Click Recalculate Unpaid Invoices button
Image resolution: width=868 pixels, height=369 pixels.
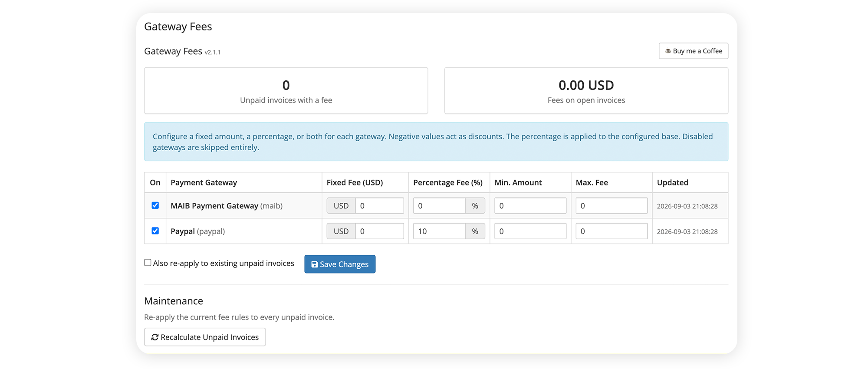click(205, 337)
